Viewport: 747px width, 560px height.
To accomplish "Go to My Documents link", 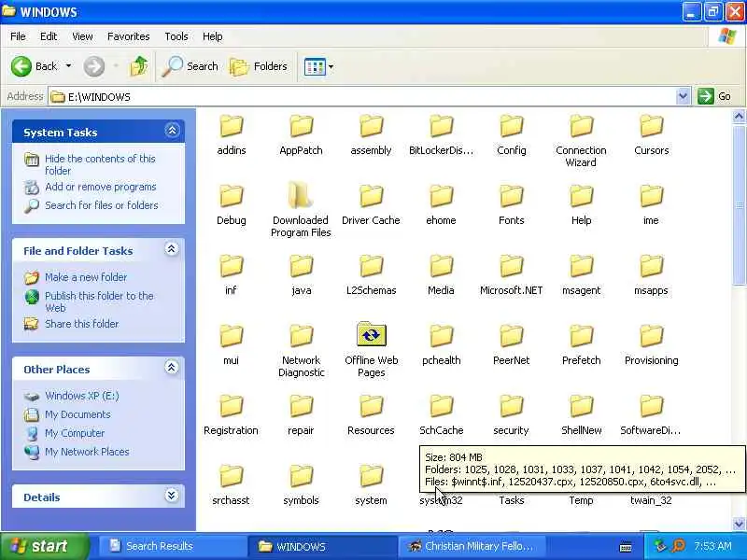I will coord(78,414).
